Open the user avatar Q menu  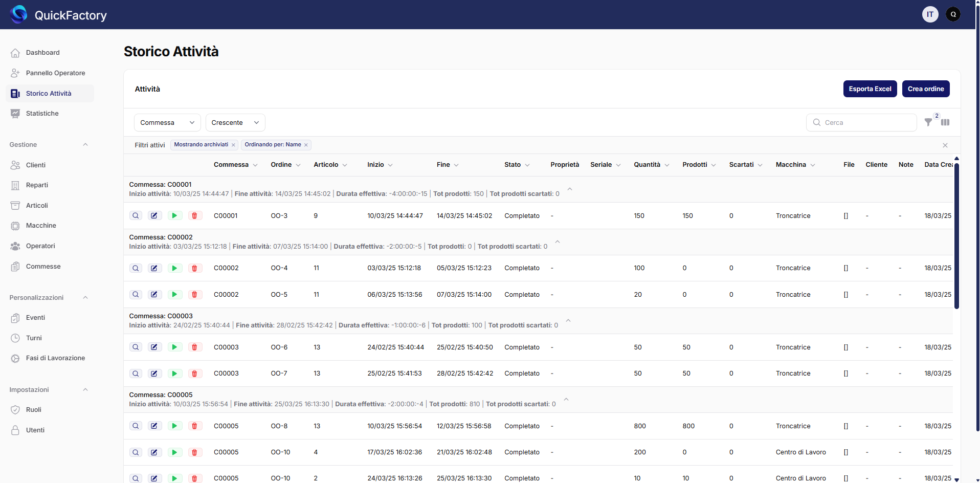953,14
